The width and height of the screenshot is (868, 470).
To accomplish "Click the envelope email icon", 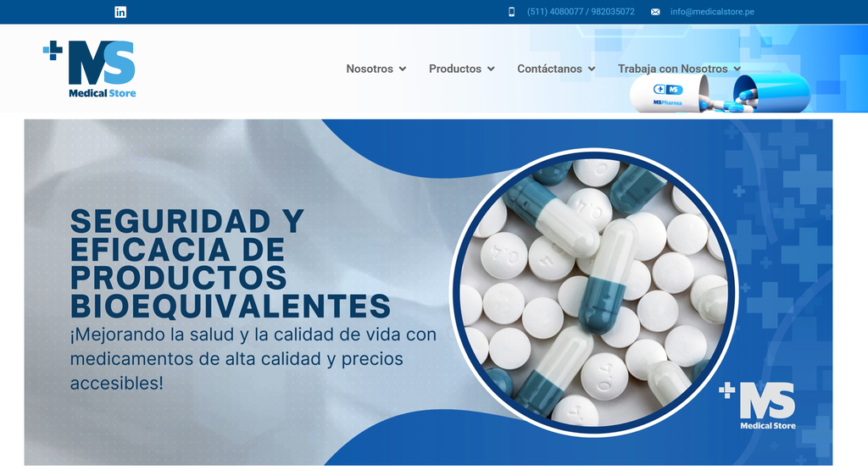I will (655, 12).
